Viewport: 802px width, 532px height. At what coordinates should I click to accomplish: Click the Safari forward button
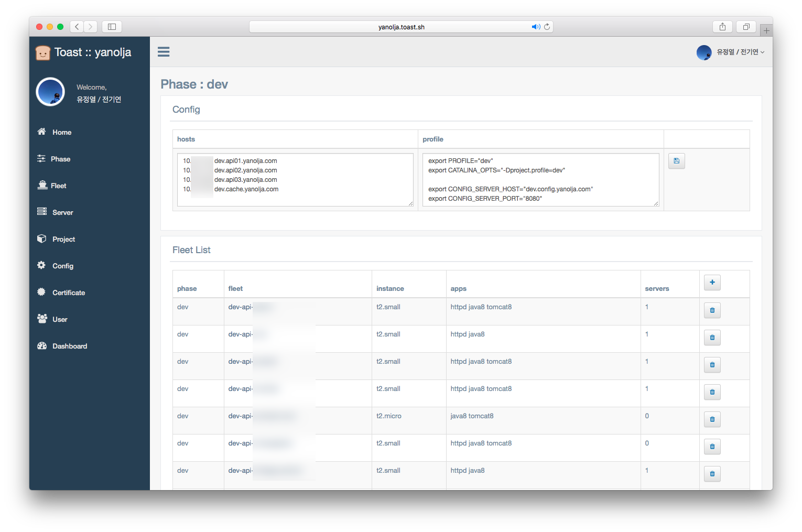pyautogui.click(x=91, y=27)
